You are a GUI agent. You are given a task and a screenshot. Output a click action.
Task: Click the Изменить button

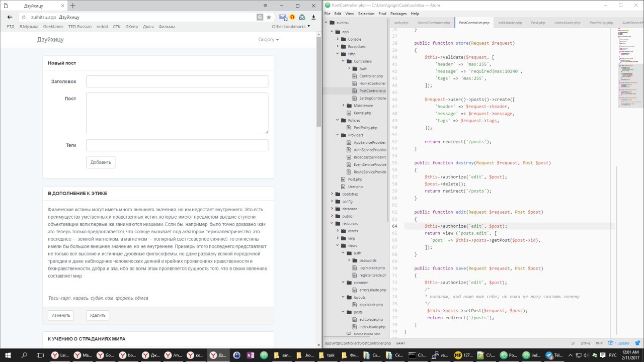[x=61, y=315]
